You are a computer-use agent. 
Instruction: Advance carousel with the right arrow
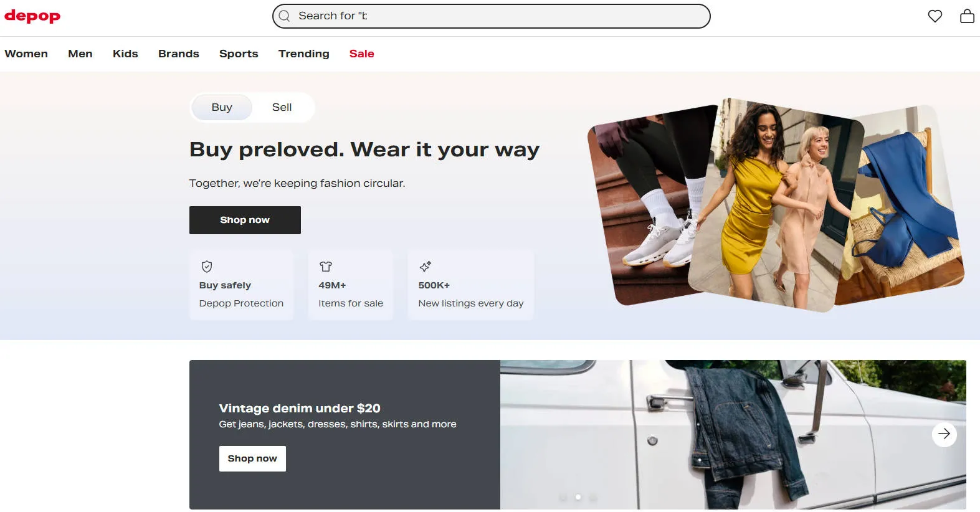point(944,434)
